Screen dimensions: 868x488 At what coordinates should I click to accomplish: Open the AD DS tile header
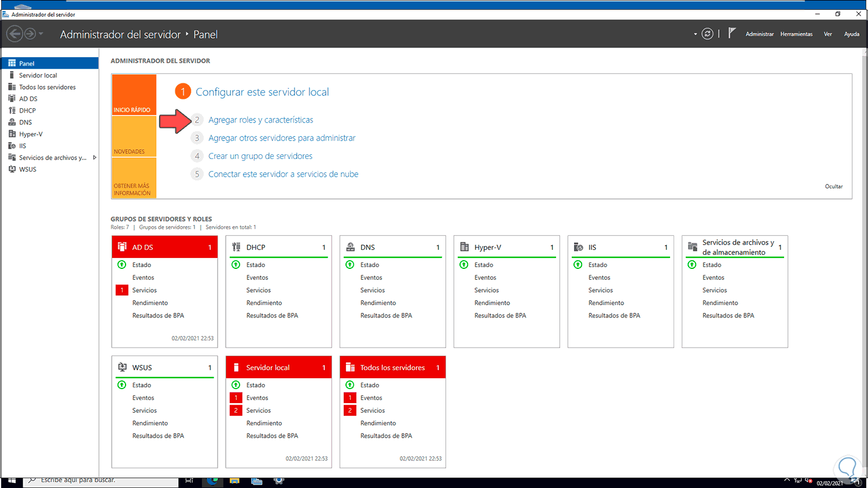click(x=164, y=247)
